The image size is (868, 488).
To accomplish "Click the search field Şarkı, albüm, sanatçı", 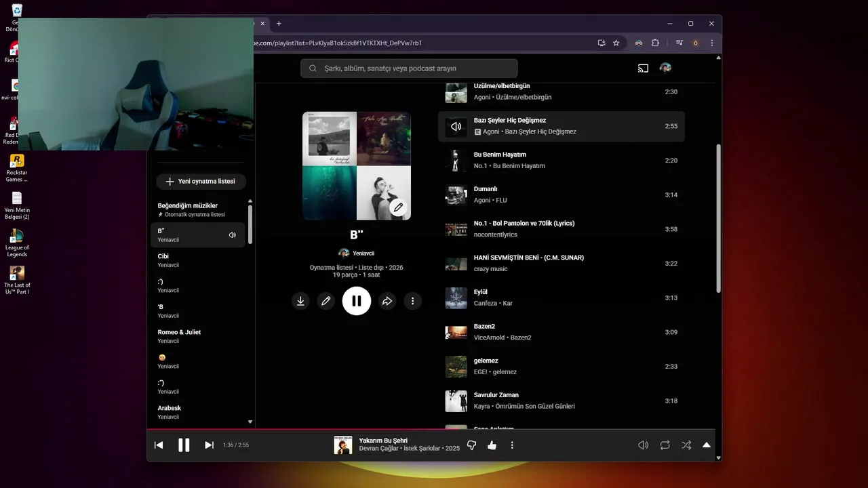I will tap(409, 68).
